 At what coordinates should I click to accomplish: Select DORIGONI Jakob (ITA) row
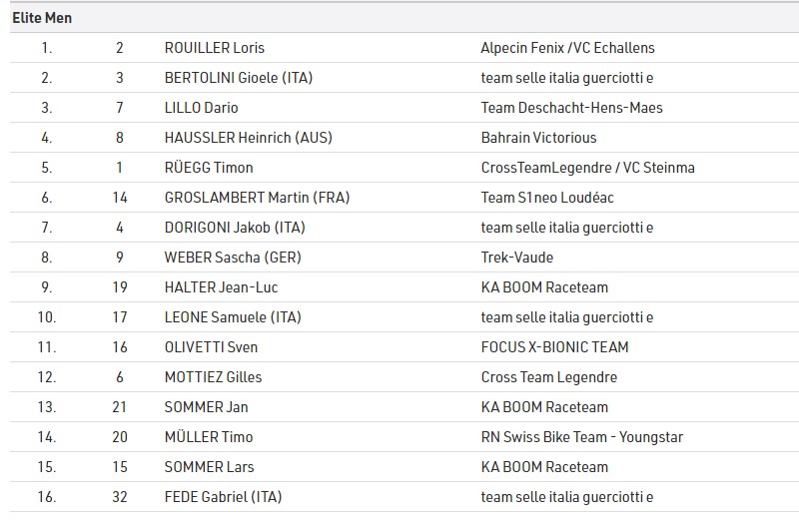(404, 227)
